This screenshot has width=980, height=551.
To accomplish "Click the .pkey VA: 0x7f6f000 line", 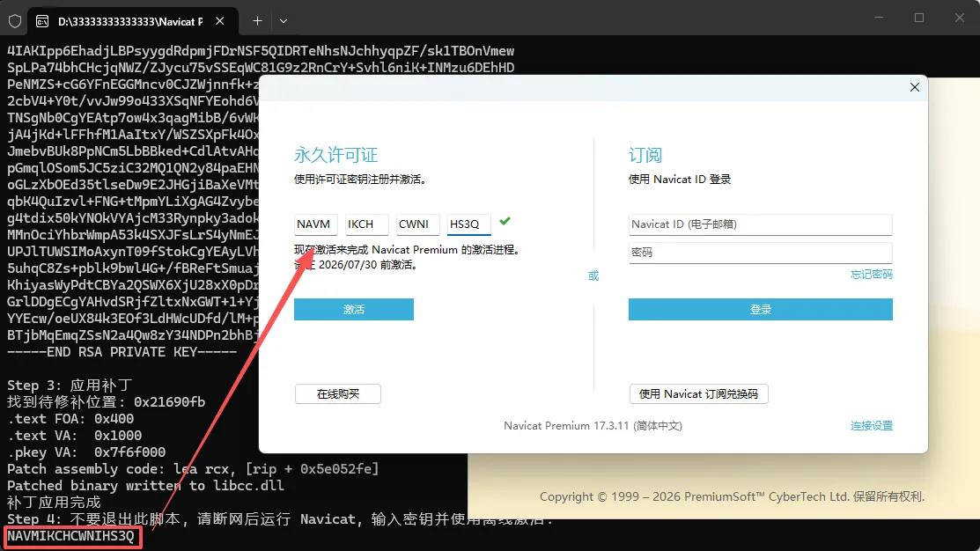I will coord(86,452).
